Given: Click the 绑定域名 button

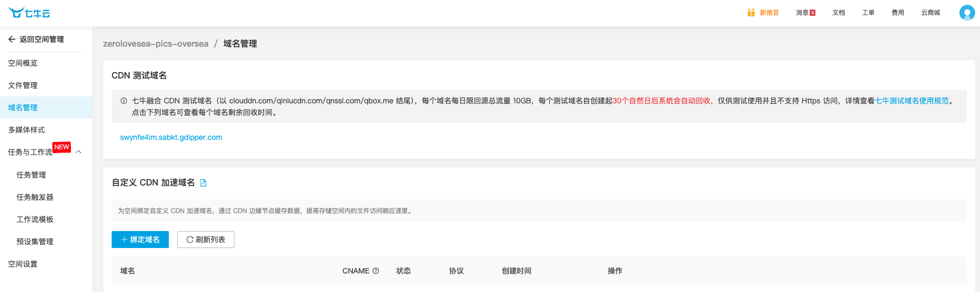Looking at the screenshot, I should coord(140,240).
